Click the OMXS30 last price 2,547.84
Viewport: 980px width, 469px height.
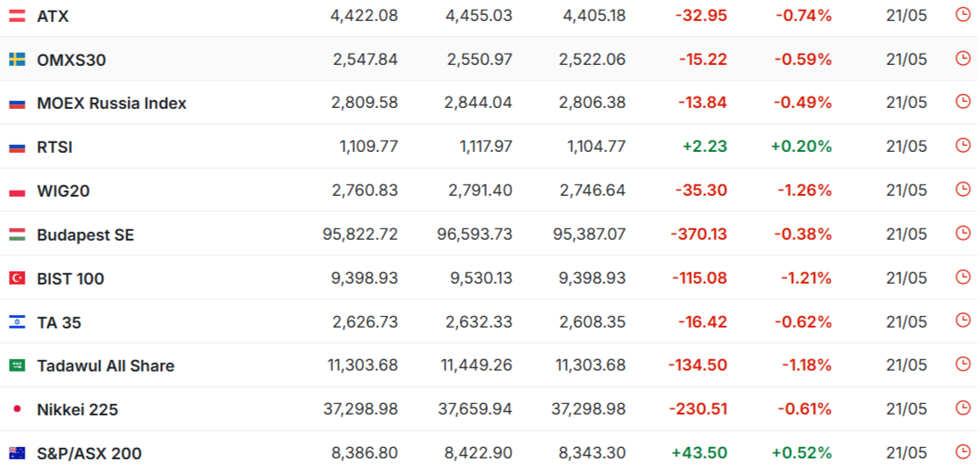pos(365,60)
